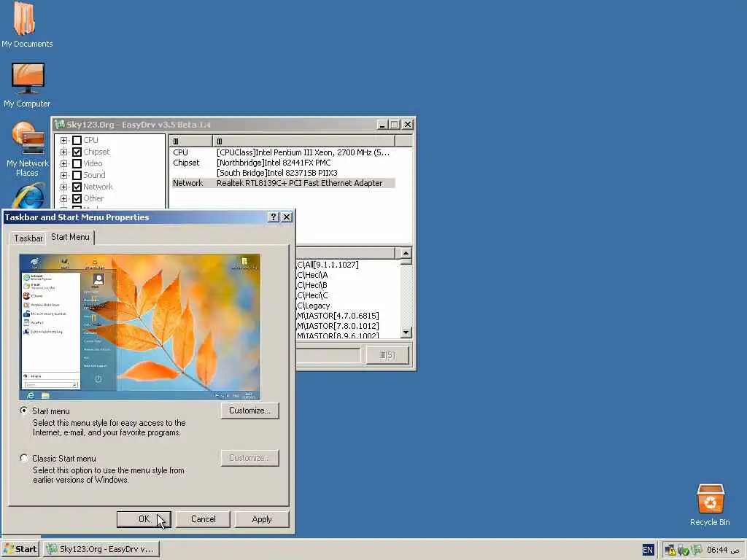
Task: Click second column header in EasyDrv list
Action: 303,141
